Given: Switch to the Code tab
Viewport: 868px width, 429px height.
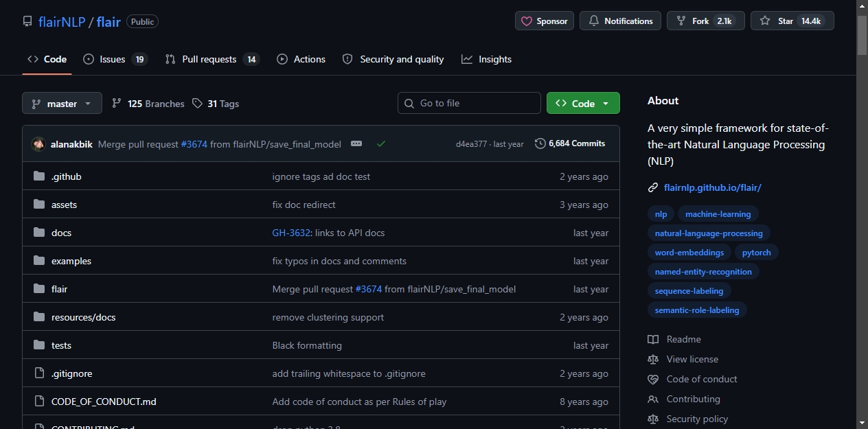Looking at the screenshot, I should tap(47, 59).
